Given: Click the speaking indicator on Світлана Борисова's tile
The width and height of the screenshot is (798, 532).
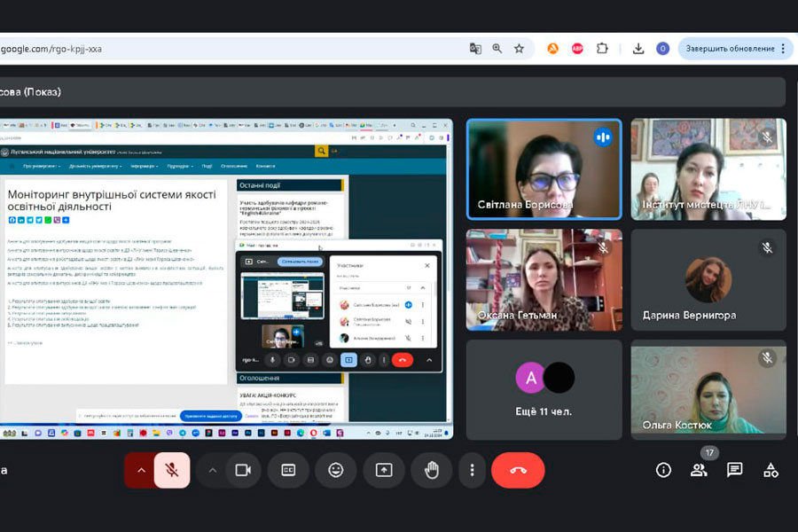Looking at the screenshot, I should pos(603,137).
